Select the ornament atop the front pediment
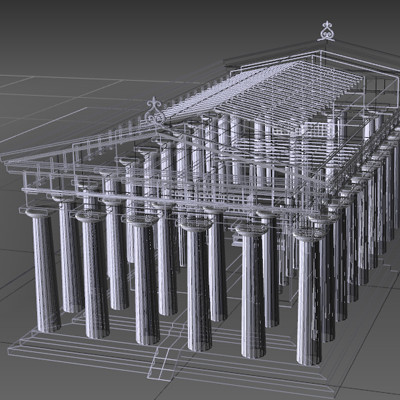 [155, 111]
